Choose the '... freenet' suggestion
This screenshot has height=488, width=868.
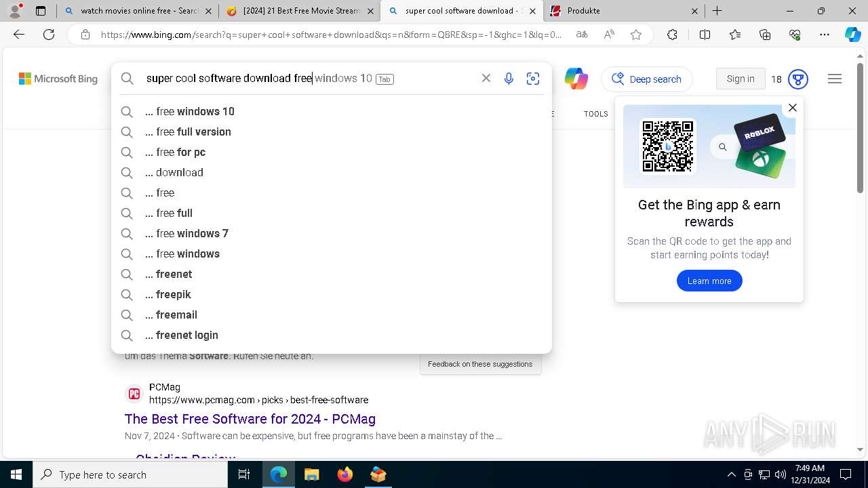pos(332,274)
